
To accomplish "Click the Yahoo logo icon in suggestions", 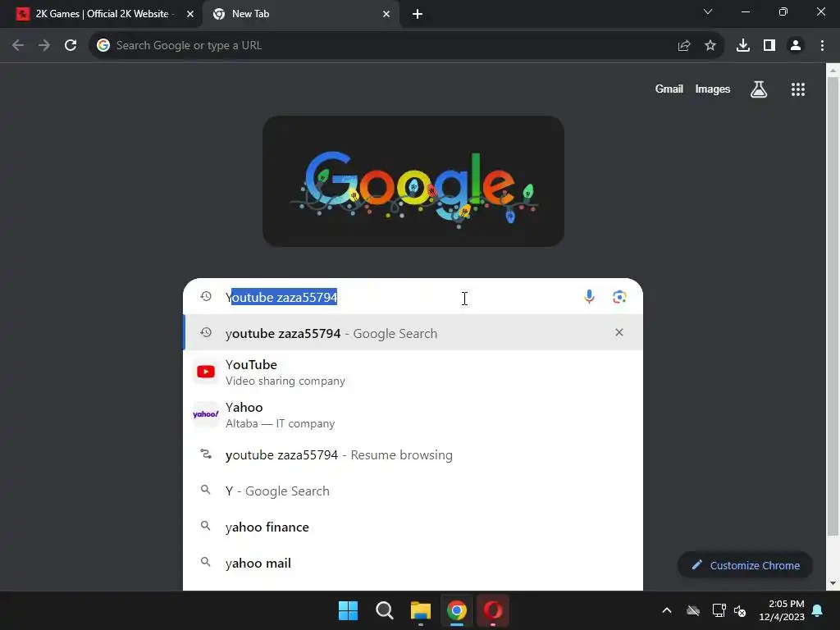I will click(206, 414).
